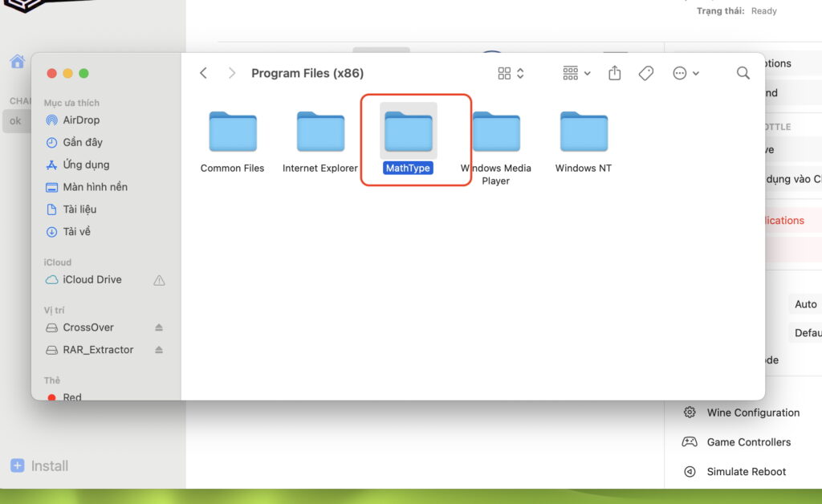The width and height of the screenshot is (822, 504).
Task: Select AirDrop in the sidebar
Action: (81, 120)
